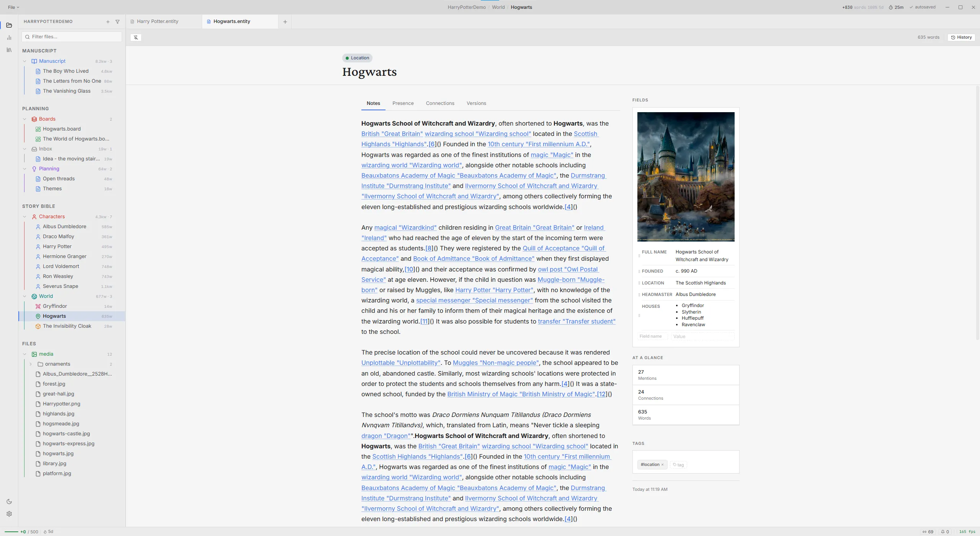Viewport: 980px width, 536px height.
Task: Click The Invisibility Cloak item icon
Action: pyautogui.click(x=38, y=326)
